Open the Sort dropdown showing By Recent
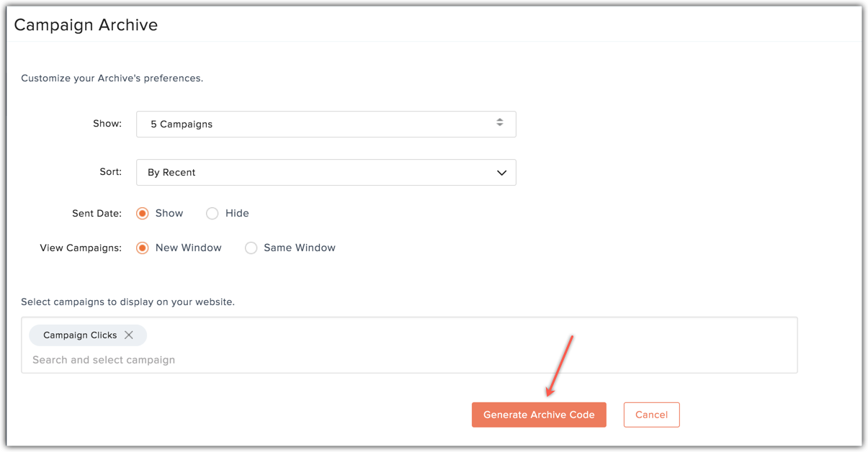 click(x=326, y=172)
